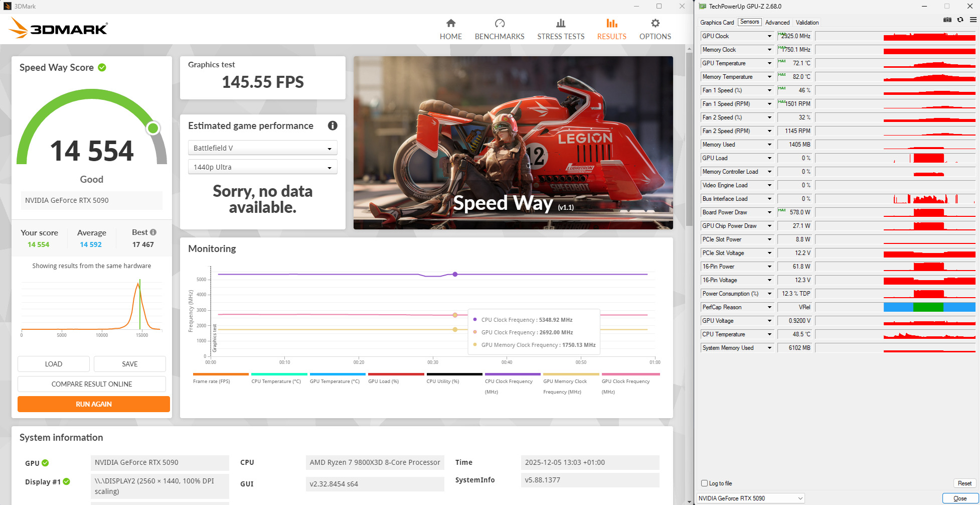The image size is (980, 505).
Task: Toggle GPU Clock Frequency legend series
Action: [630, 384]
